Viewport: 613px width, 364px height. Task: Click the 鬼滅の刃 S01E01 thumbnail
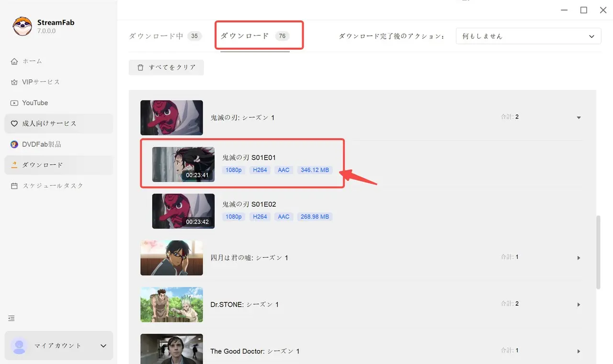tap(183, 165)
